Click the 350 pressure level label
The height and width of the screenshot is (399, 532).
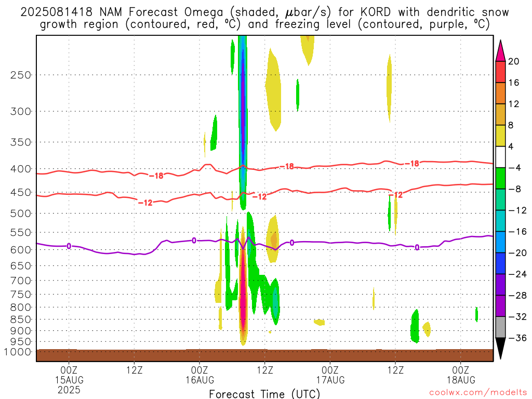(21, 142)
